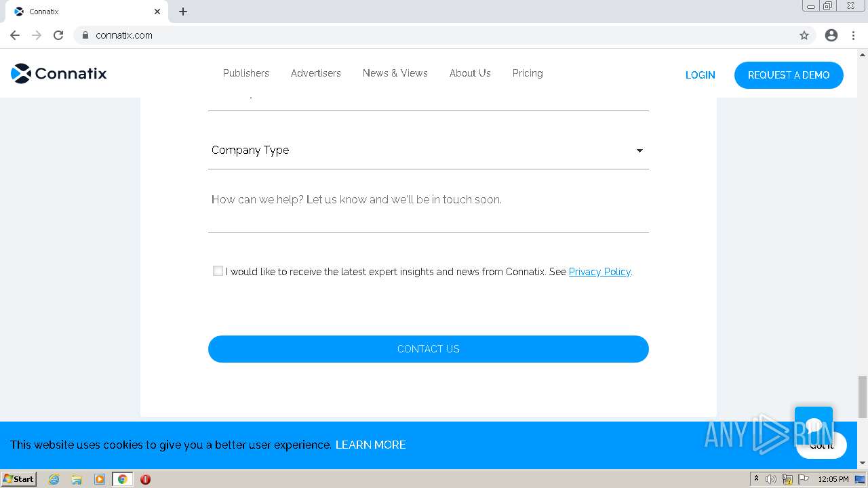Open Publishers menu
The width and height of the screenshot is (868, 488).
(x=246, y=73)
